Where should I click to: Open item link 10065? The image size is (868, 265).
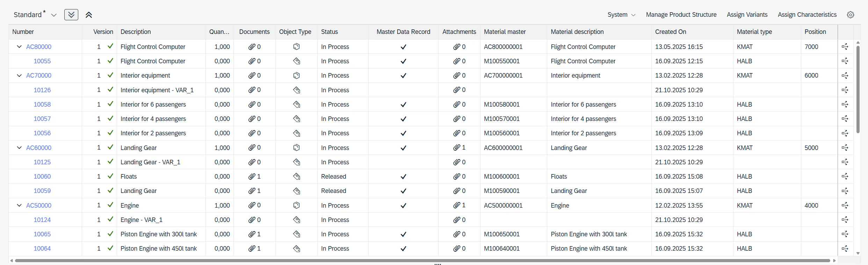pyautogui.click(x=42, y=234)
